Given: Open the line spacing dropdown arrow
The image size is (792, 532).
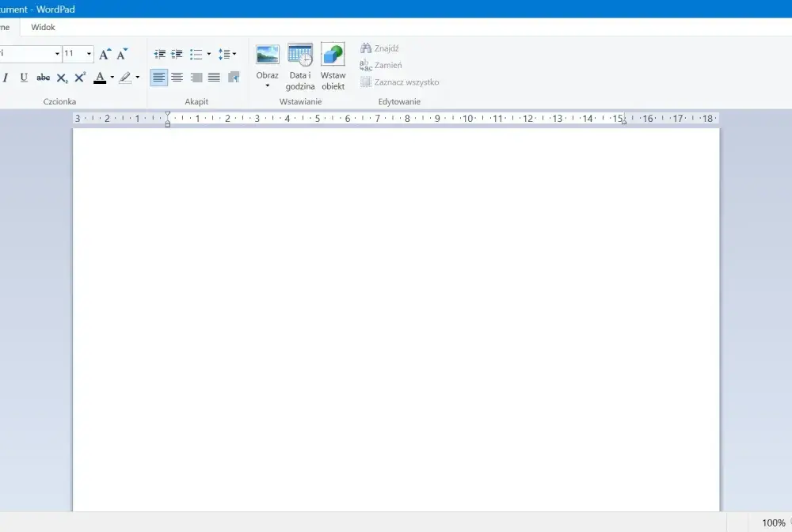Looking at the screenshot, I should pyautogui.click(x=234, y=54).
